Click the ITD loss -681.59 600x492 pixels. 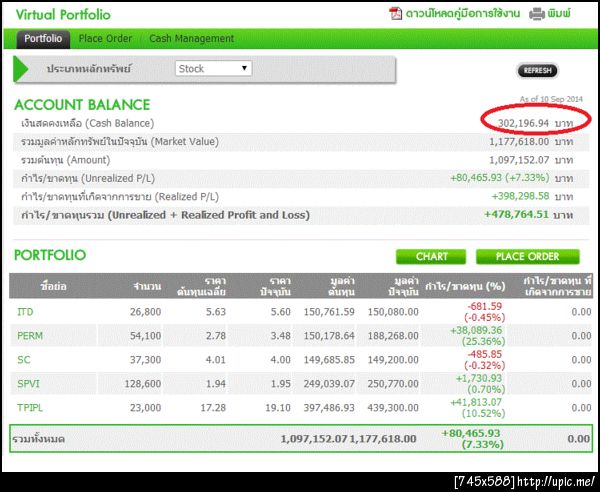[x=484, y=306]
